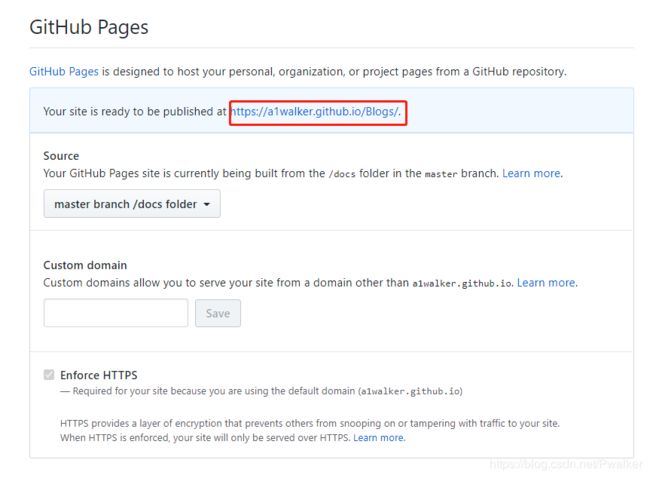
Task: Click Learn more about HTTPS enforcement
Action: point(379,438)
